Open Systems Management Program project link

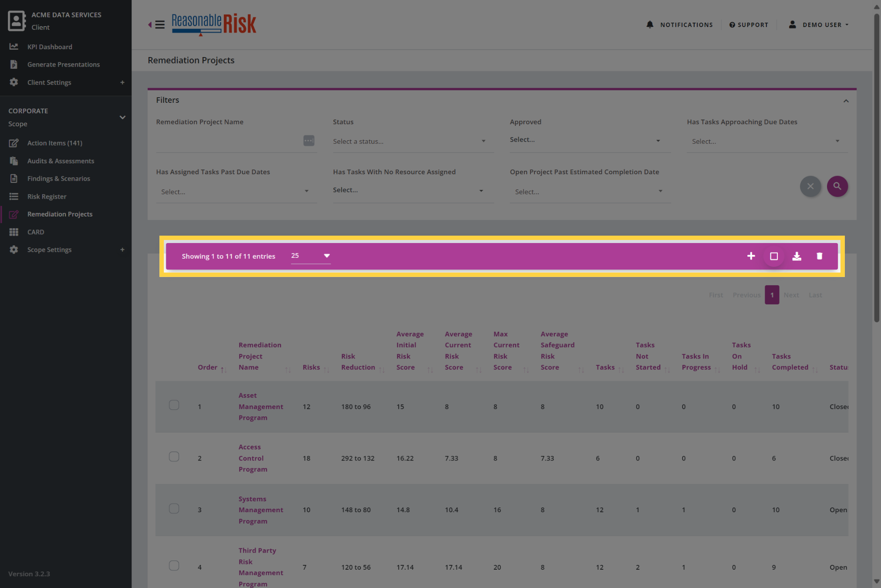point(261,510)
